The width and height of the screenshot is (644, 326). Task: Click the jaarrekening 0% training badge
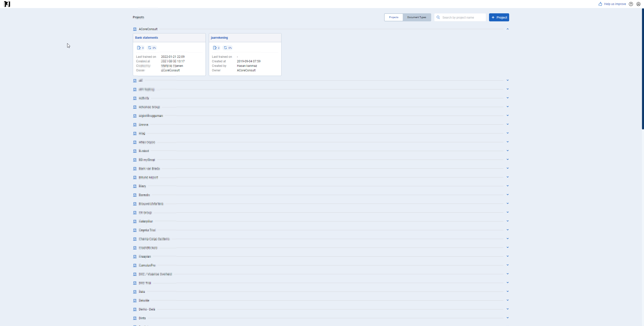click(x=228, y=48)
